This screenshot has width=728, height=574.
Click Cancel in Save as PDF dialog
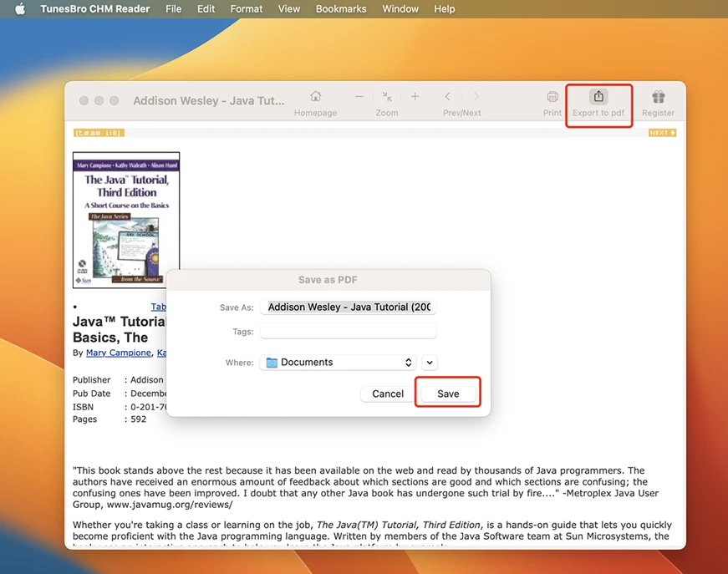tap(388, 394)
